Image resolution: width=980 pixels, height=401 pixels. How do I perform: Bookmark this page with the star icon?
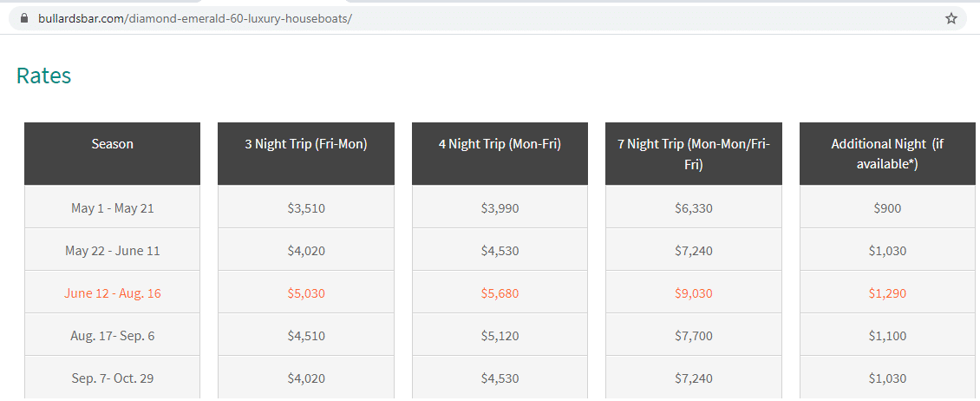tap(951, 18)
